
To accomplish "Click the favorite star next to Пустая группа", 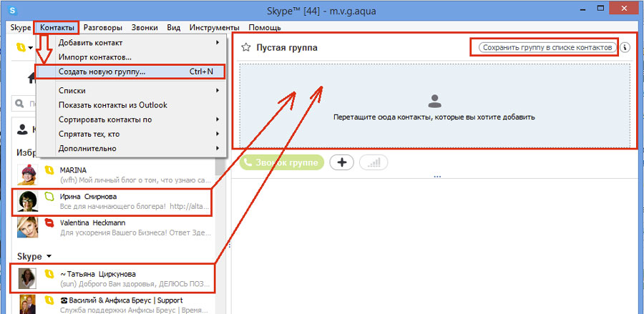I will [x=245, y=47].
